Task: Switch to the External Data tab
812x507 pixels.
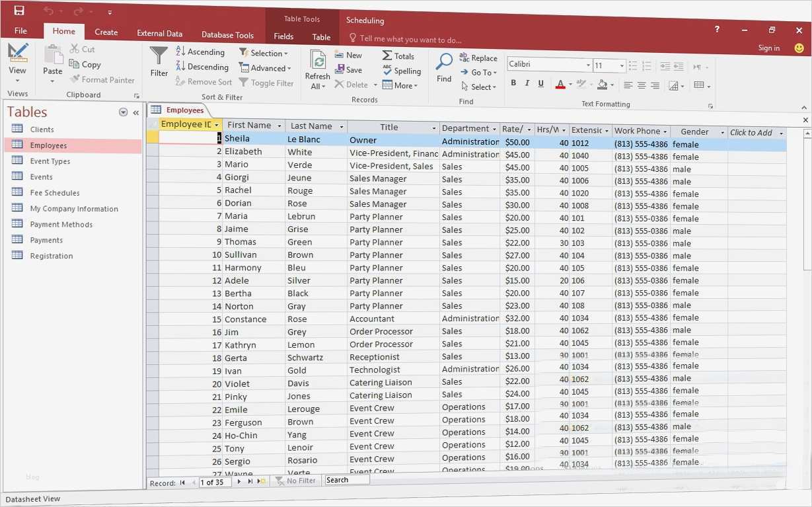Action: 160,34
